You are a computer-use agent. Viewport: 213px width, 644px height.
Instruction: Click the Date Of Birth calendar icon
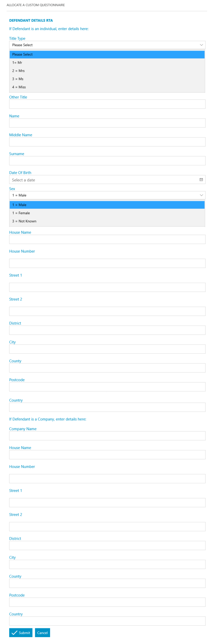pyautogui.click(x=201, y=180)
